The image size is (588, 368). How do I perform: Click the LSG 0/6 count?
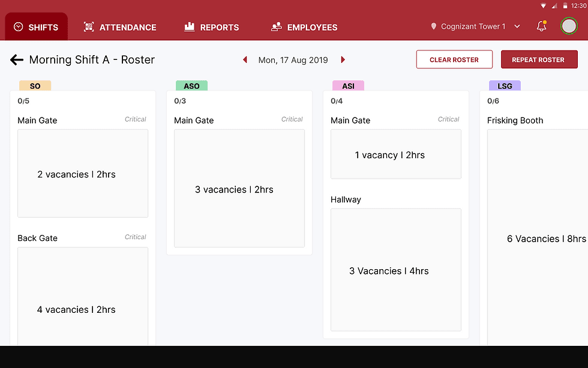493,101
